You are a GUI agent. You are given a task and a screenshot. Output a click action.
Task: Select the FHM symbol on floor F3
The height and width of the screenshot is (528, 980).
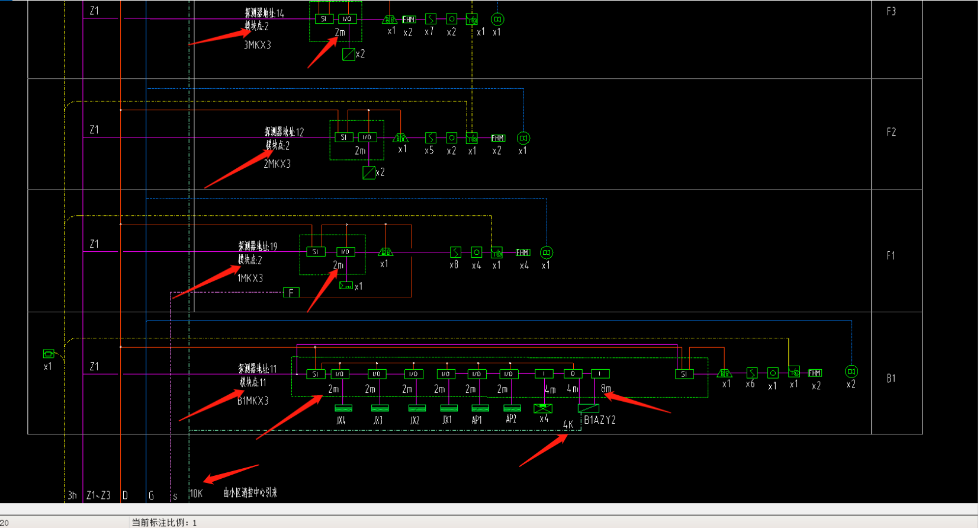click(409, 20)
